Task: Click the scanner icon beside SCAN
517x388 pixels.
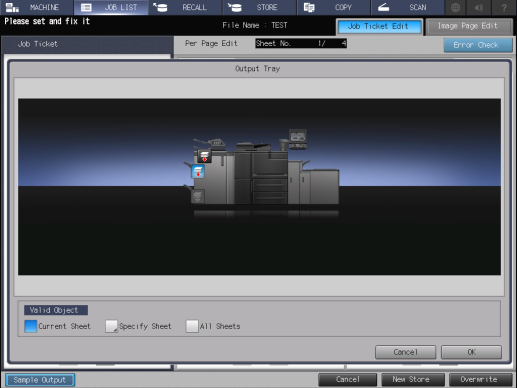Action: [x=383, y=7]
